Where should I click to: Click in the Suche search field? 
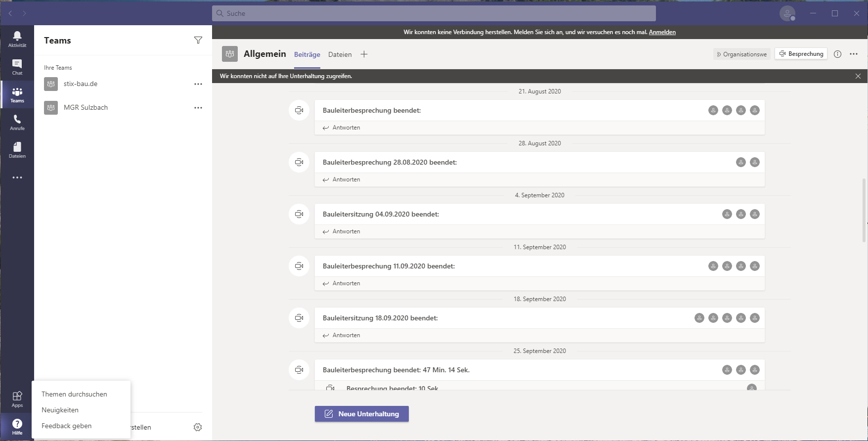[434, 13]
